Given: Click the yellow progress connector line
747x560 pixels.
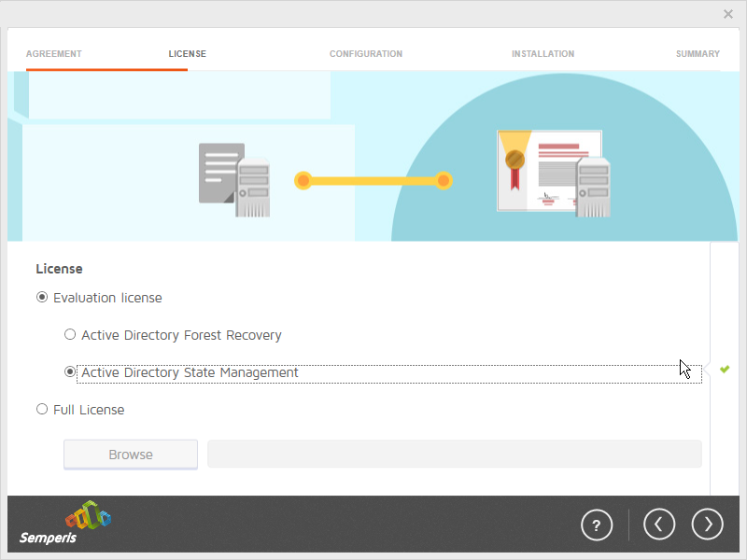Looking at the screenshot, I should tap(373, 180).
